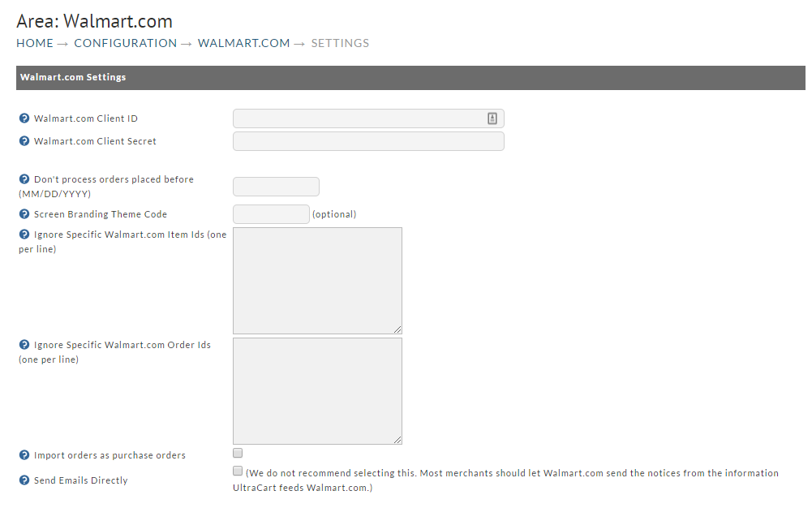812x508 pixels.
Task: Open CONFIGURATION breadcrumb link
Action: pyautogui.click(x=125, y=43)
